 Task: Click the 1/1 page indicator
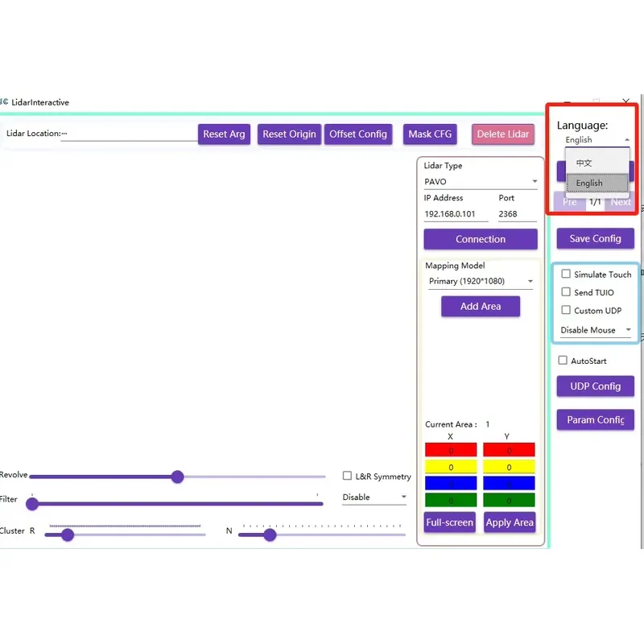(x=595, y=202)
